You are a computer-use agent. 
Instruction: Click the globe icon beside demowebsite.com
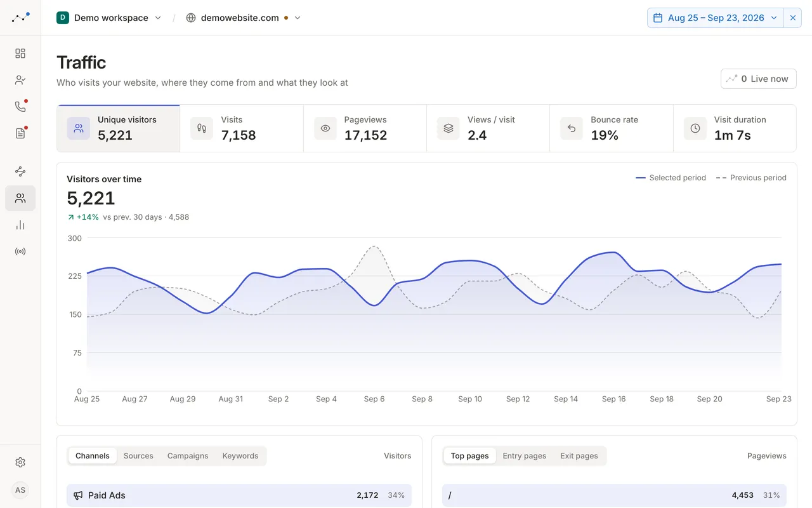[191, 18]
